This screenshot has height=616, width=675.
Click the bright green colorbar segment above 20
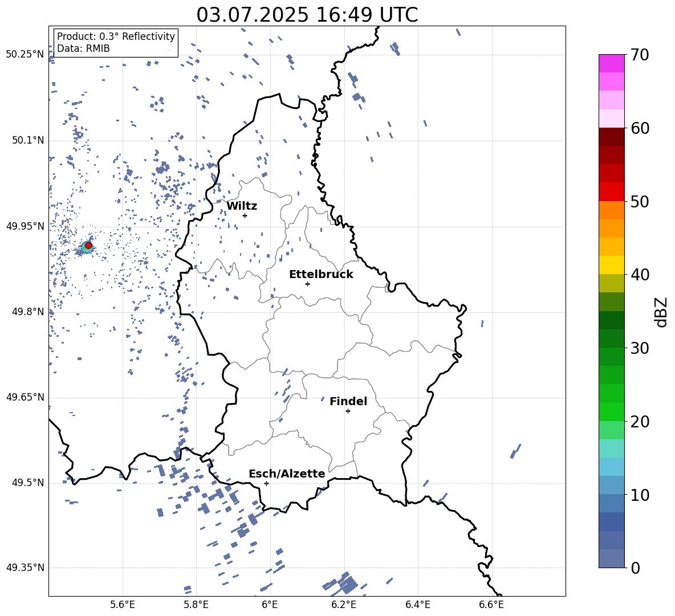click(612, 411)
